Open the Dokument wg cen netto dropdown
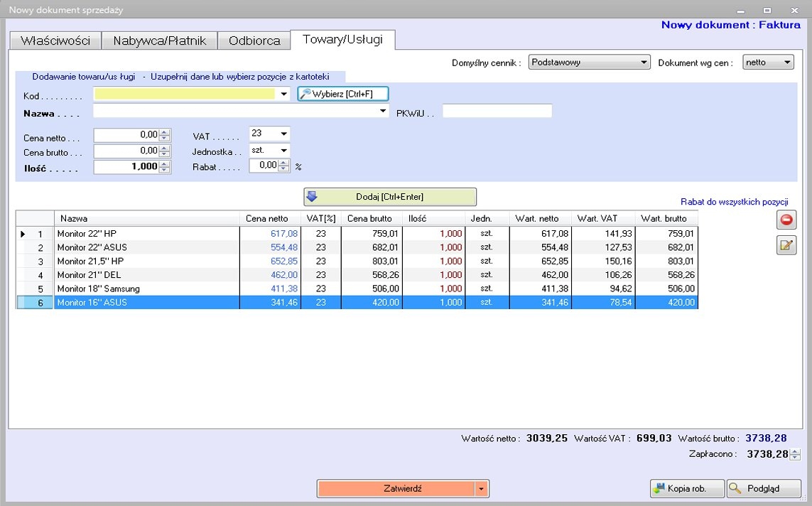This screenshot has width=812, height=506. (786, 63)
